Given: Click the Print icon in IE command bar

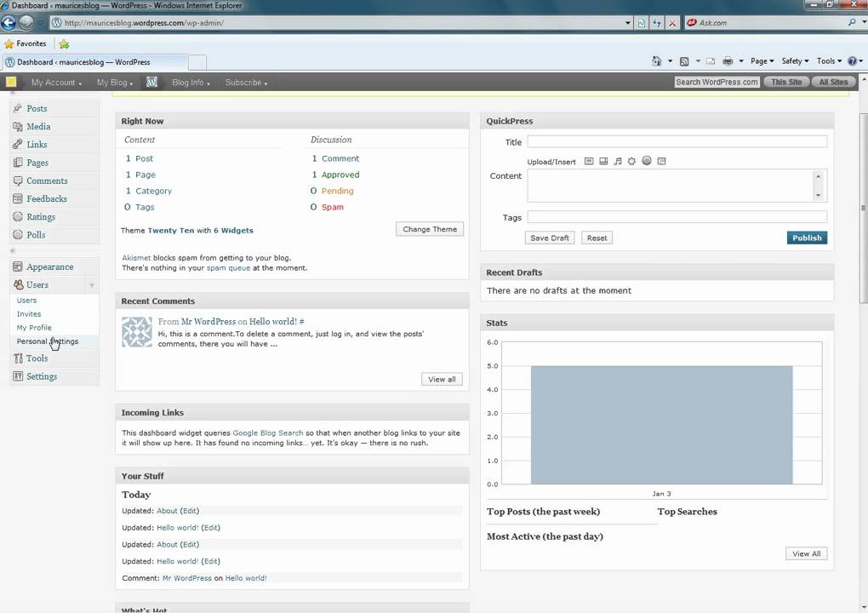Looking at the screenshot, I should (728, 61).
